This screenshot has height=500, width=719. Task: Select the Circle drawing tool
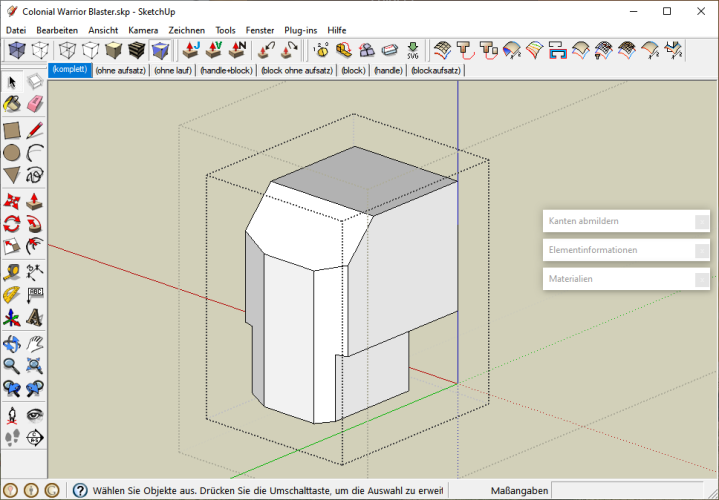pyautogui.click(x=12, y=152)
